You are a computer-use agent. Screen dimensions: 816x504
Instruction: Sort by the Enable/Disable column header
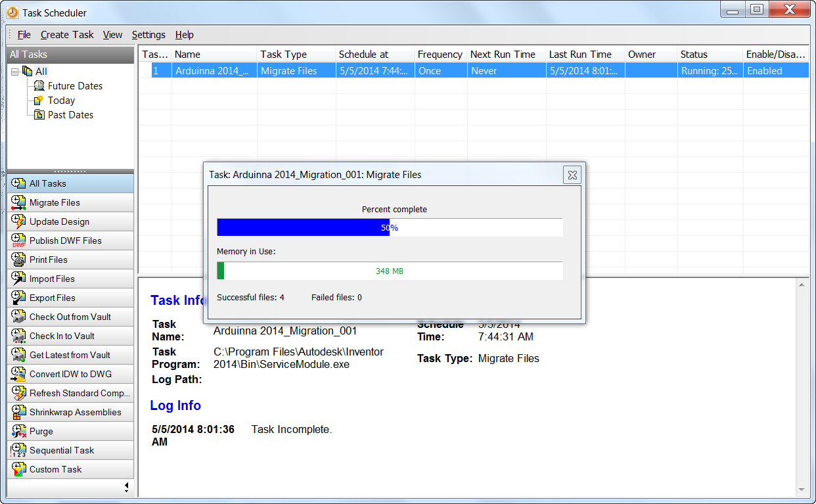(x=776, y=55)
